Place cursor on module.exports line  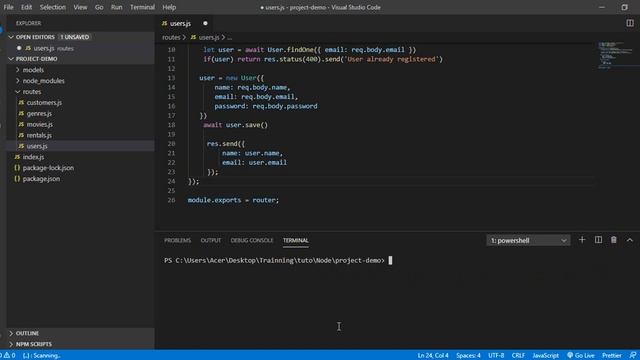233,200
